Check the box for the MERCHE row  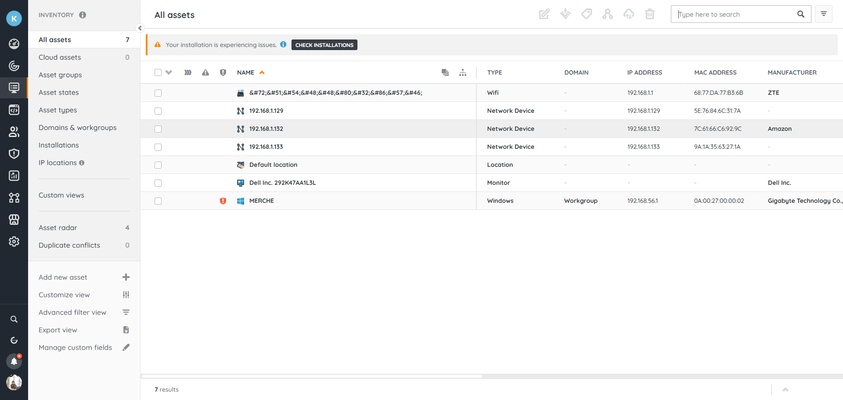click(158, 201)
